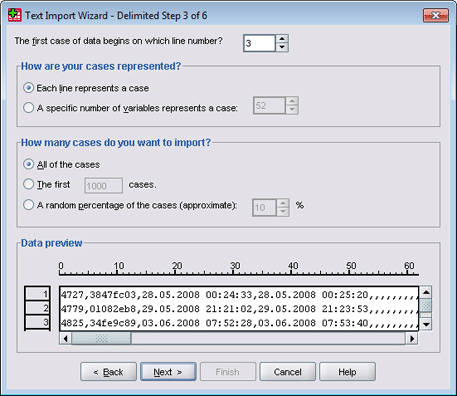
Task: Click down arrow of percentage spinner
Action: [283, 212]
